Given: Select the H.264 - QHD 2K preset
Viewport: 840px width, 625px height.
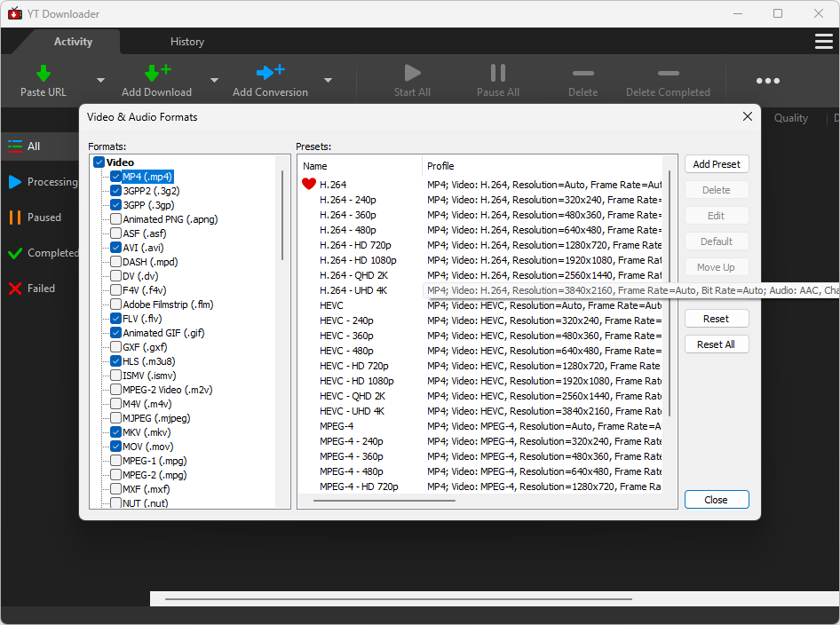Looking at the screenshot, I should pyautogui.click(x=353, y=275).
